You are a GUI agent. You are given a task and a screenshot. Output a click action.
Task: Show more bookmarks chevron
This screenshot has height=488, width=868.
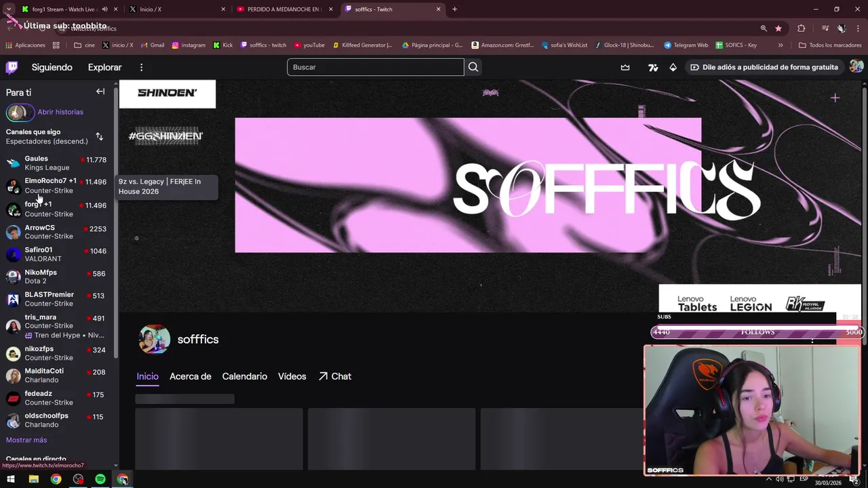pos(781,45)
